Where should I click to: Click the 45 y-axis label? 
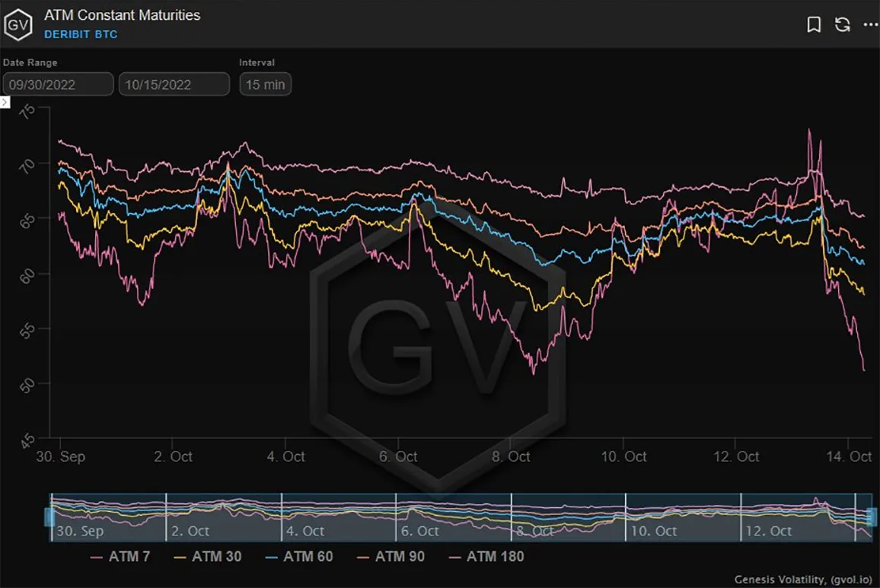click(27, 440)
